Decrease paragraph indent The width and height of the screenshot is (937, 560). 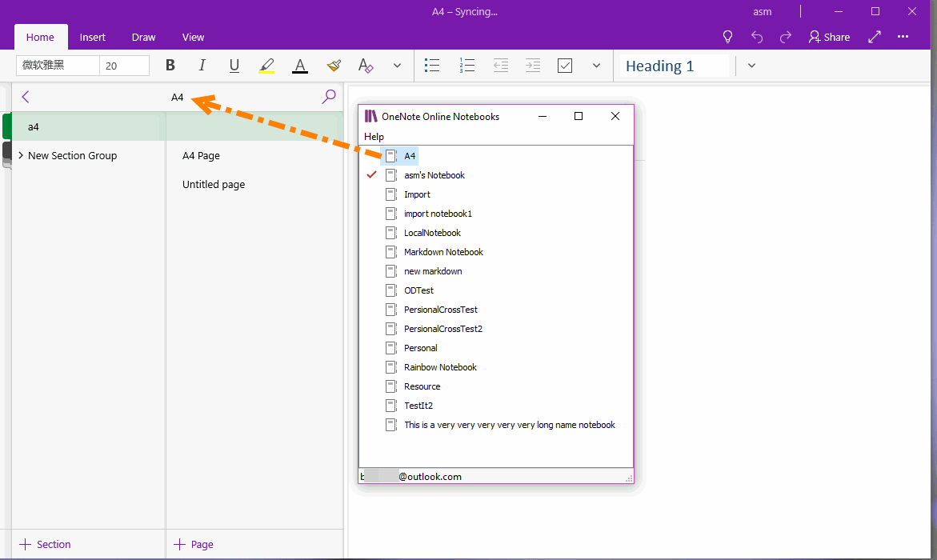pyautogui.click(x=501, y=66)
